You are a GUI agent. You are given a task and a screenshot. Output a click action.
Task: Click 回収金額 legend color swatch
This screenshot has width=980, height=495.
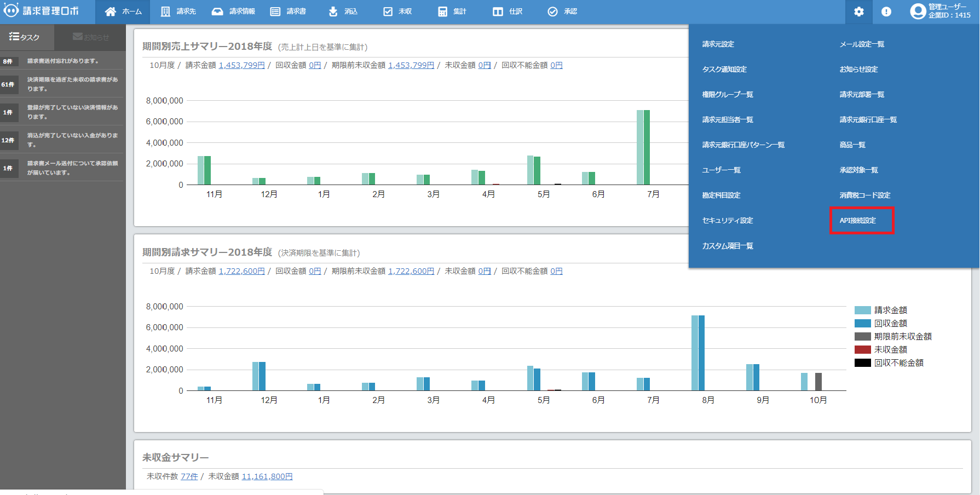coord(863,324)
